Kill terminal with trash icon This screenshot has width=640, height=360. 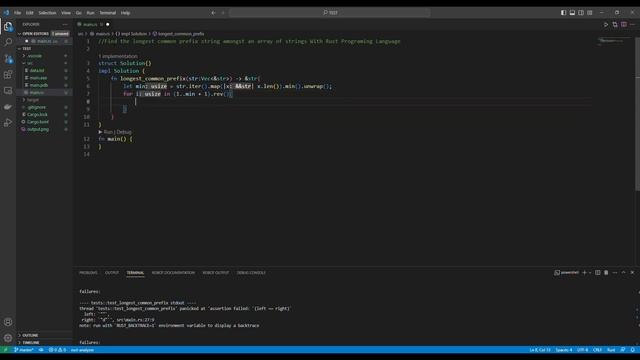point(606,273)
